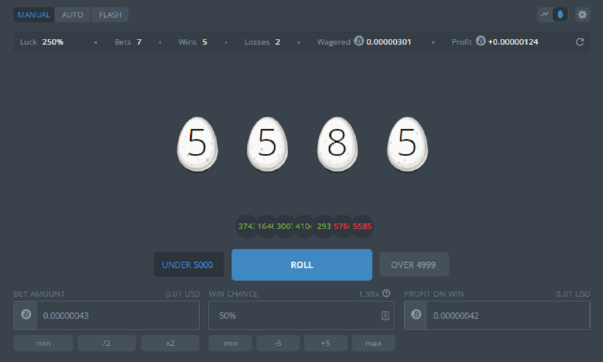Open the green 300 roll history chip
The width and height of the screenshot is (603, 362).
285,226
